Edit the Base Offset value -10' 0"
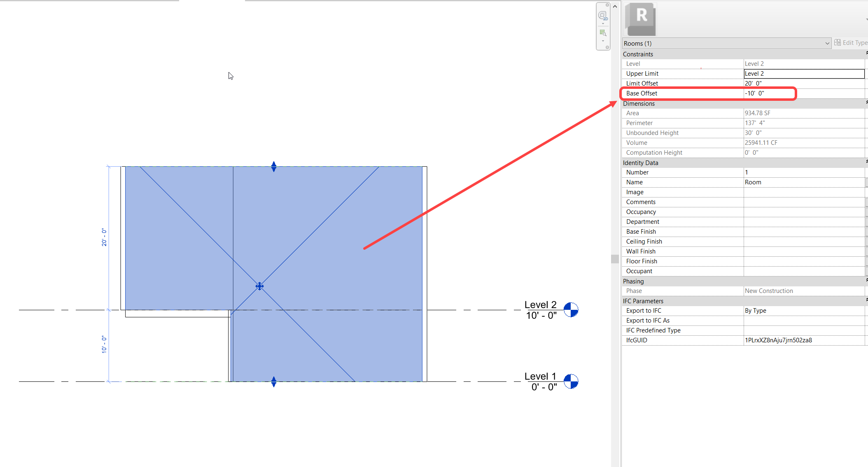This screenshot has height=467, width=868. [x=804, y=93]
